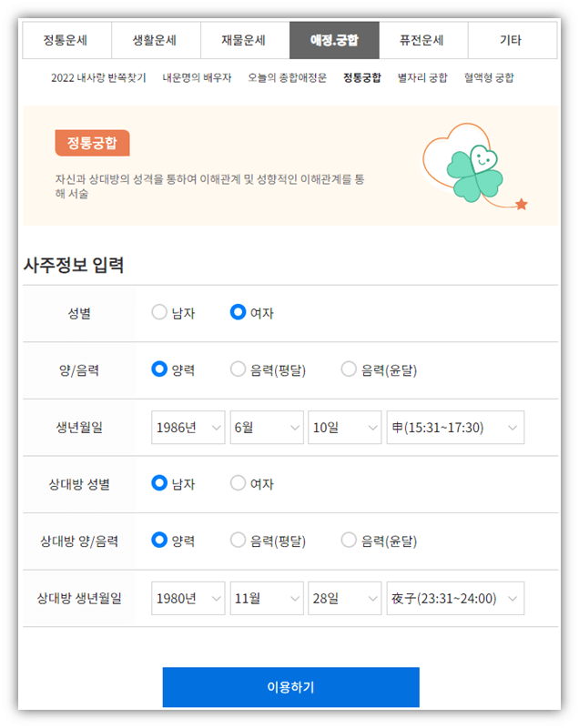The image size is (579, 728).
Task: Choose 여자 for partner's gender
Action: (x=237, y=483)
